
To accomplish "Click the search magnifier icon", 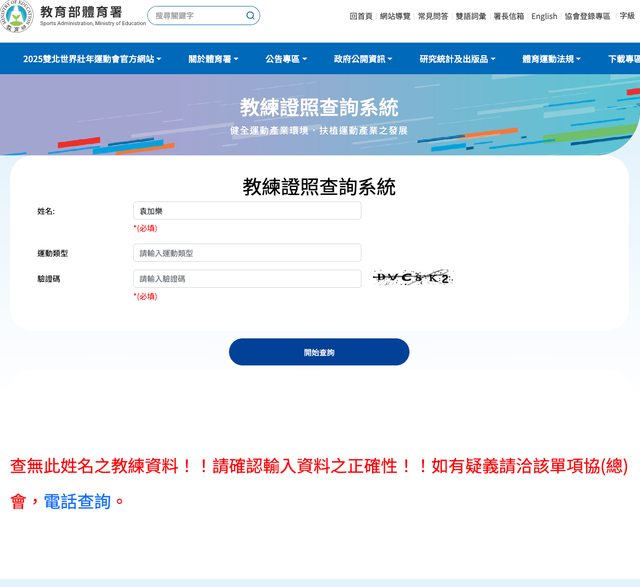I will coord(249,16).
